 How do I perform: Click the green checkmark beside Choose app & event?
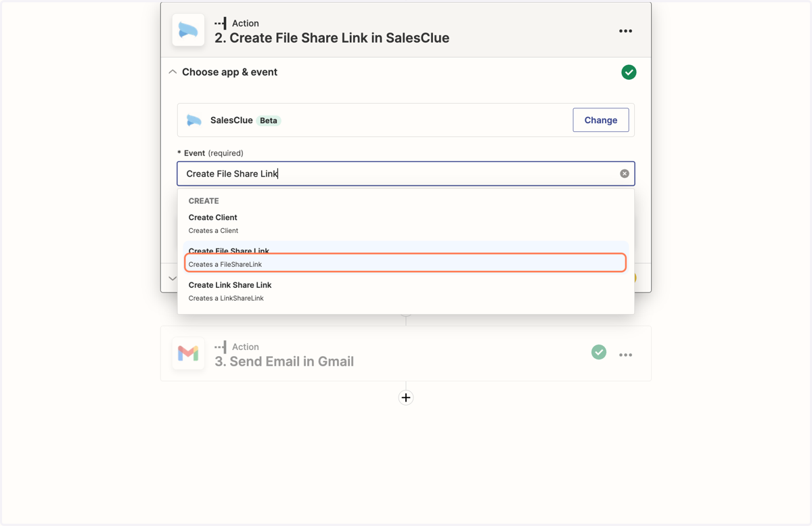coord(629,72)
